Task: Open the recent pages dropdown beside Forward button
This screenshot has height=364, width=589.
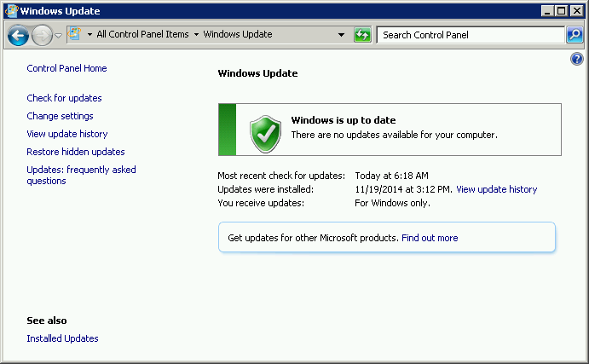Action: pos(58,36)
